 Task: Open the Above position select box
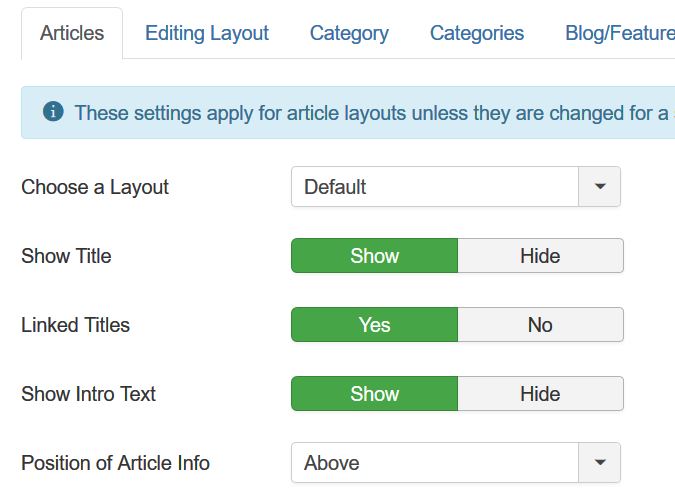tap(435, 463)
